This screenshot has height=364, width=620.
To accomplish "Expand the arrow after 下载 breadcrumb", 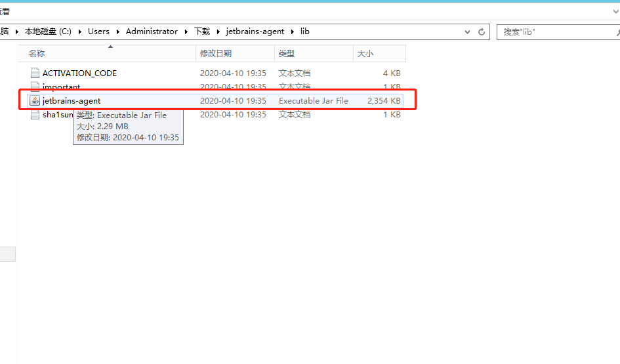I will click(x=218, y=31).
